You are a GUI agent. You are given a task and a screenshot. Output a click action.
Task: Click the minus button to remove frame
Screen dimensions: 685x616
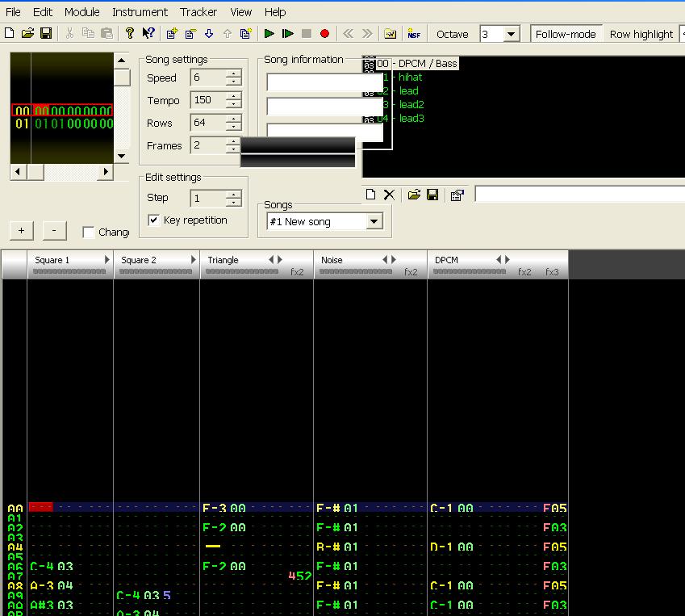54,231
